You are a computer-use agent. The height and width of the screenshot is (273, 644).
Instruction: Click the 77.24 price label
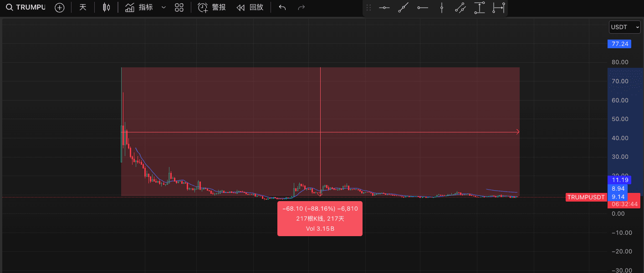point(619,44)
